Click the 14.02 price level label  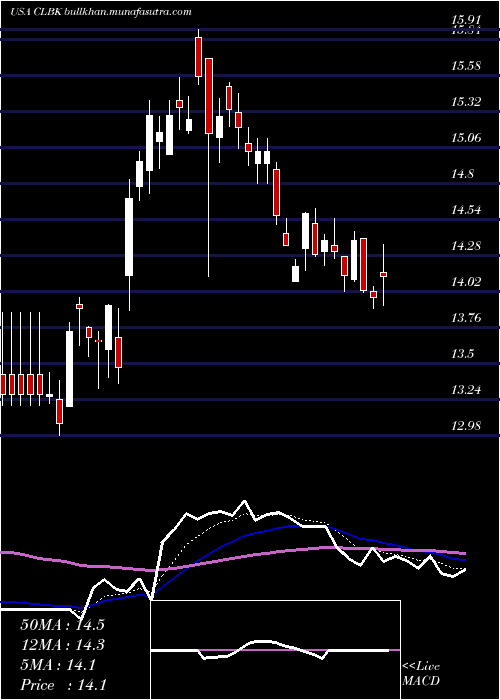466,282
